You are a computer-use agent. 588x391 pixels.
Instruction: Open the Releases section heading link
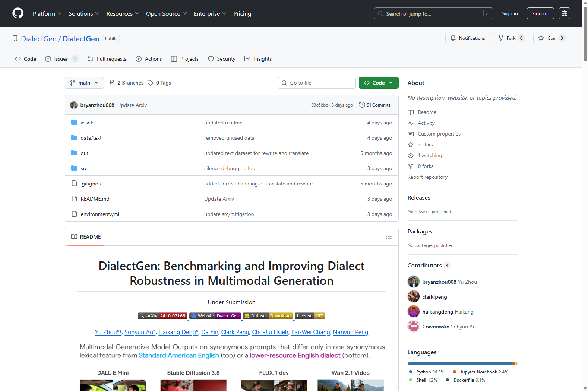coord(419,197)
